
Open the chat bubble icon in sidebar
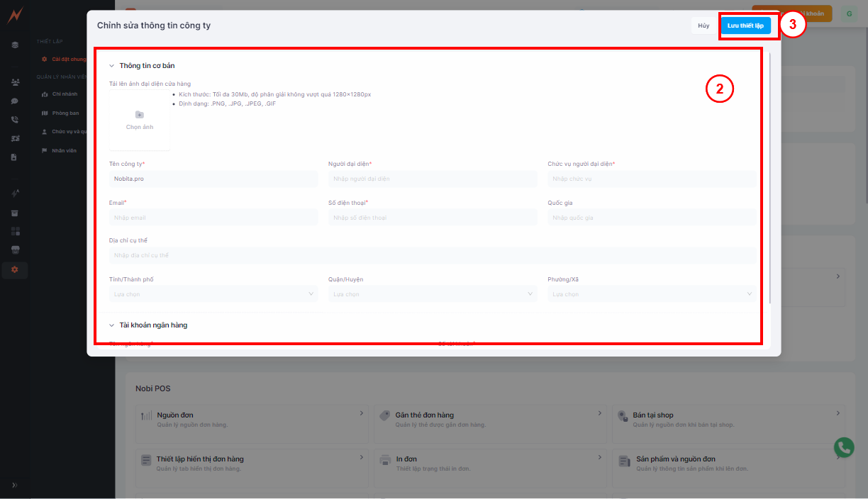[15, 101]
